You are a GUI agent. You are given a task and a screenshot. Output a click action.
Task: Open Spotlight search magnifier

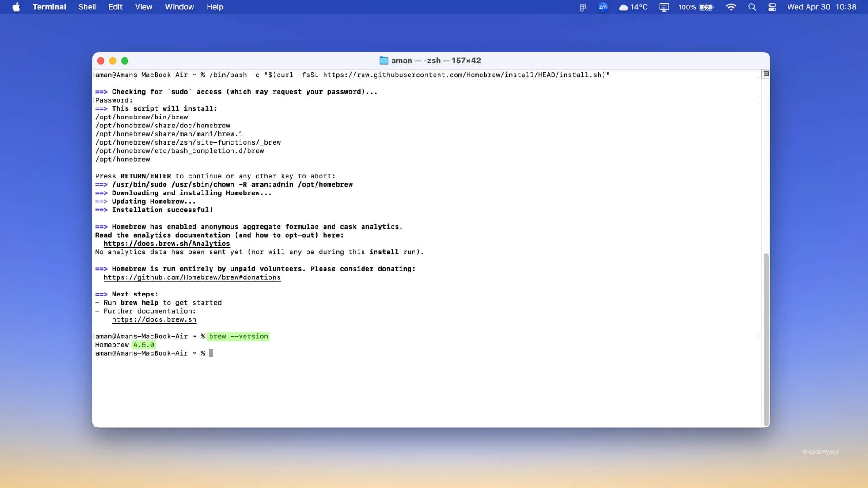pyautogui.click(x=752, y=7)
